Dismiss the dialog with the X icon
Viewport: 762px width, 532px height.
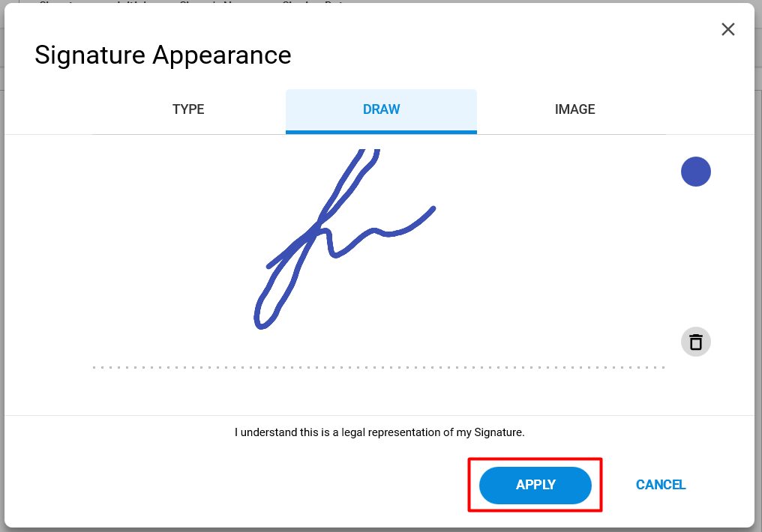point(727,30)
